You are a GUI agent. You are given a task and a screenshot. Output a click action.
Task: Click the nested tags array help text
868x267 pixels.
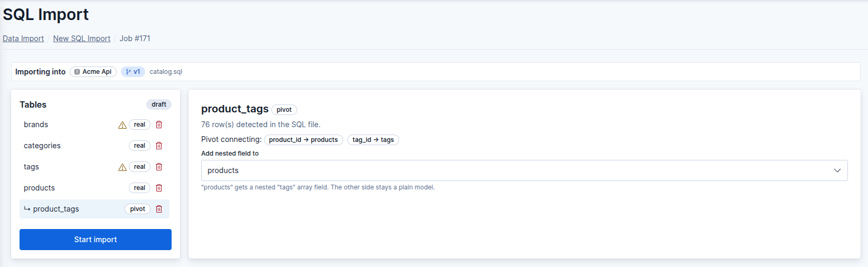coord(318,187)
